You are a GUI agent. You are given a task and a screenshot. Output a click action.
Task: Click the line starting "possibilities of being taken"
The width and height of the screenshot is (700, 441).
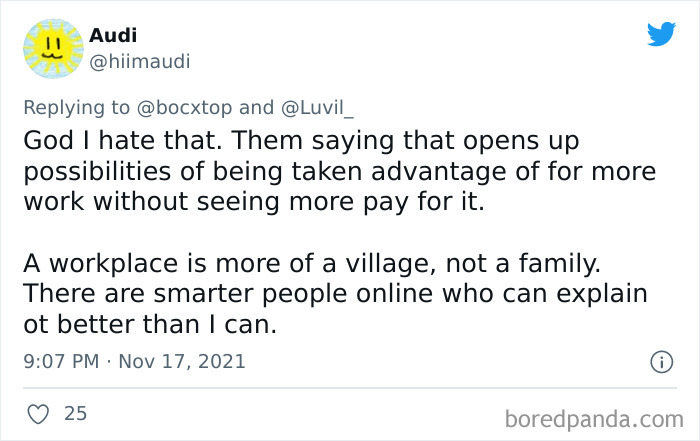coord(340,171)
